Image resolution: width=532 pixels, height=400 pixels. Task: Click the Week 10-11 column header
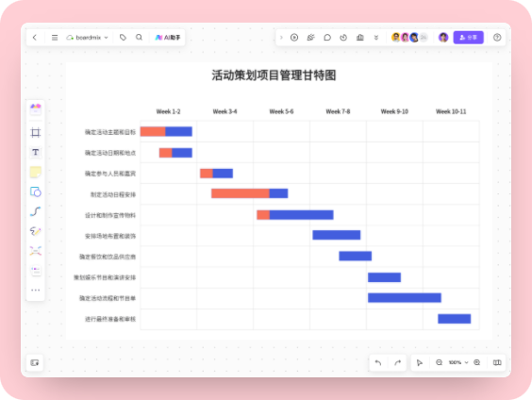pos(451,111)
